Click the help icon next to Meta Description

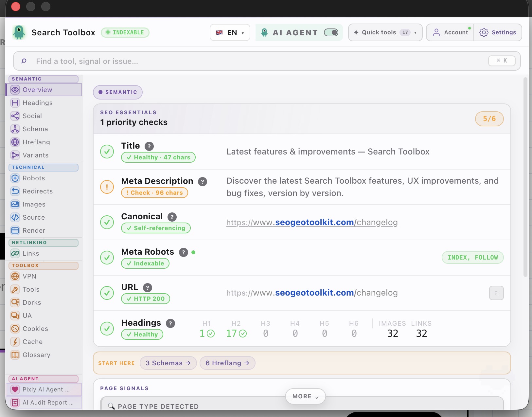coord(203,181)
